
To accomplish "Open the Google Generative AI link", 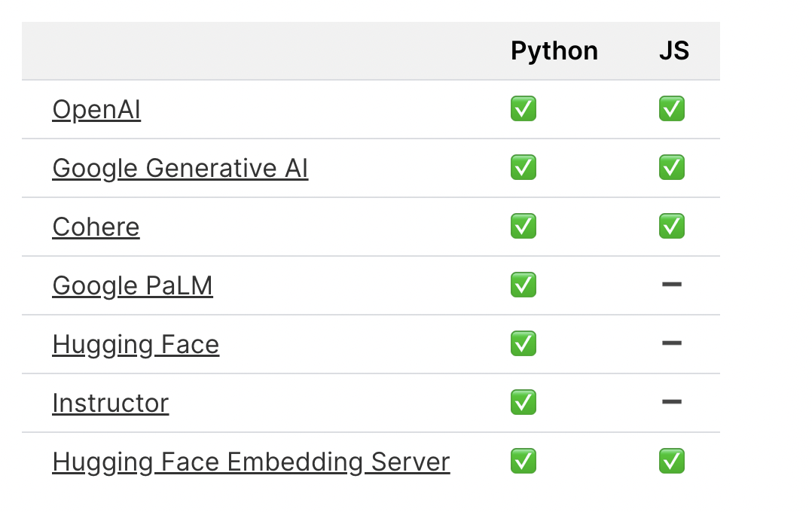I will tap(180, 169).
